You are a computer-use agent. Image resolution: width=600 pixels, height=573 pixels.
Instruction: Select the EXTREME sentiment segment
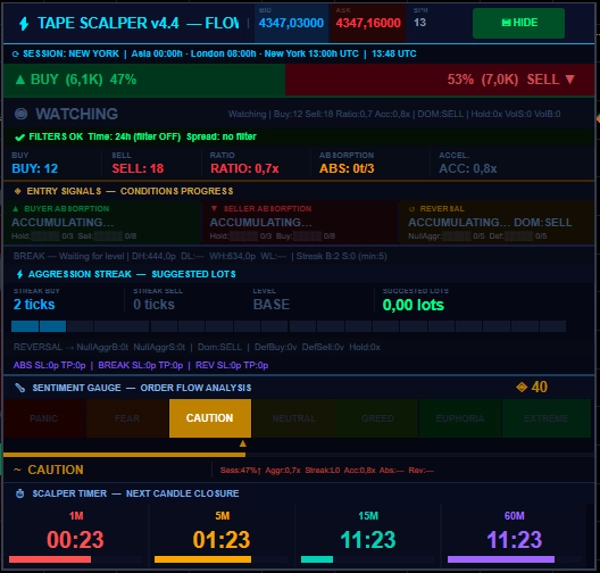(x=546, y=418)
